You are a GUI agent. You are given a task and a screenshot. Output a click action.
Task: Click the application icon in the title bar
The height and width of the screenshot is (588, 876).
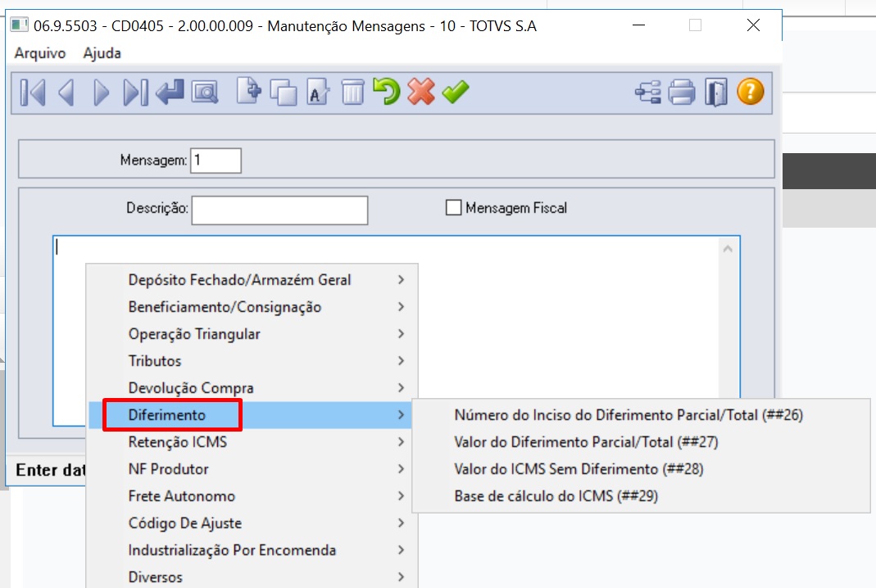click(20, 25)
